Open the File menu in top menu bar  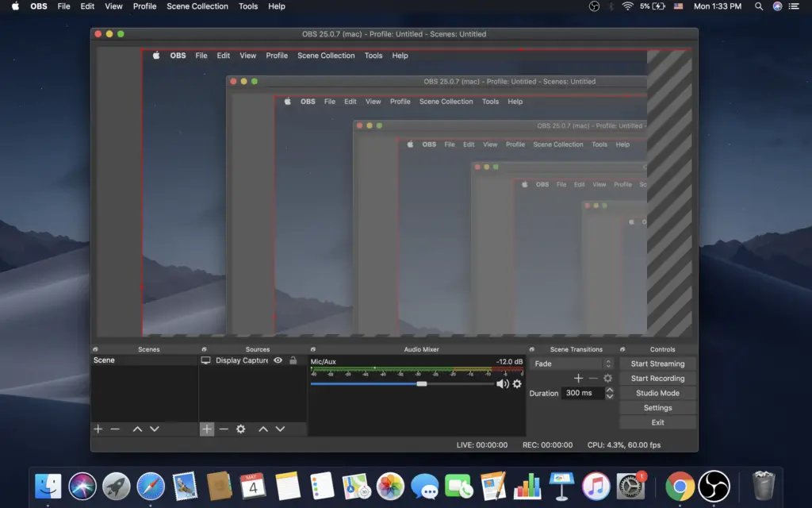pyautogui.click(x=63, y=6)
